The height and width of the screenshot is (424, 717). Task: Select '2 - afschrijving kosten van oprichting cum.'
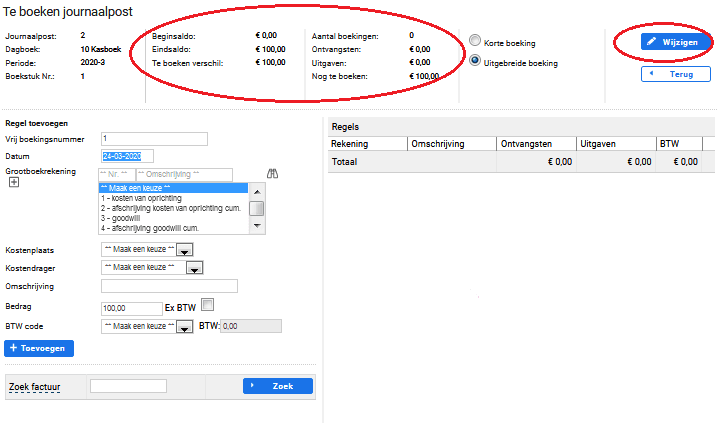pos(173,208)
